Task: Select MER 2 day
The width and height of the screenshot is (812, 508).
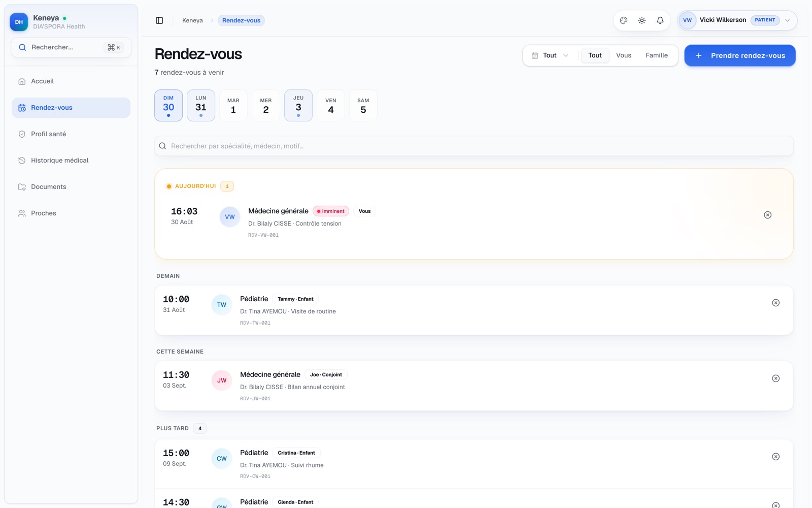Action: pyautogui.click(x=266, y=106)
